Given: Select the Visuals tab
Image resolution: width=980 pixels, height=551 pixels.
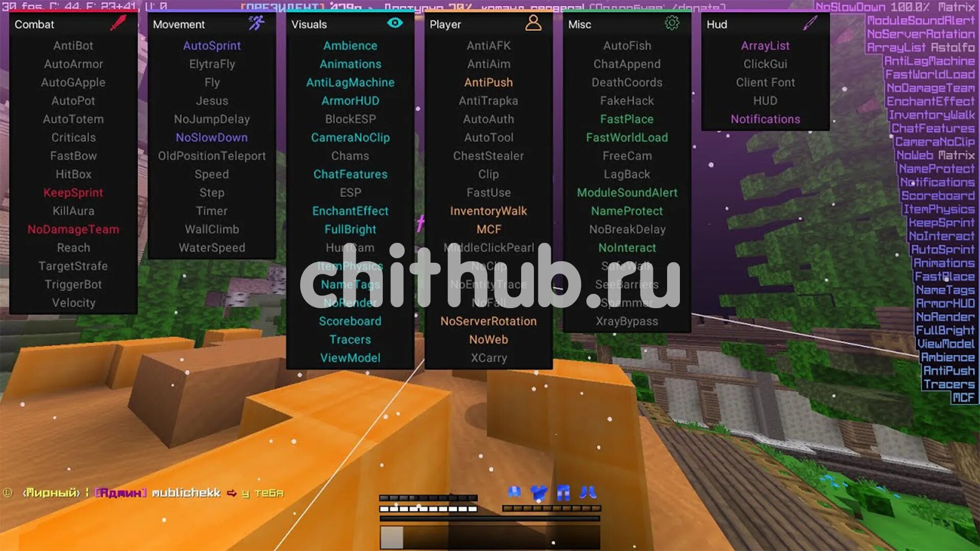Looking at the screenshot, I should click(x=344, y=23).
